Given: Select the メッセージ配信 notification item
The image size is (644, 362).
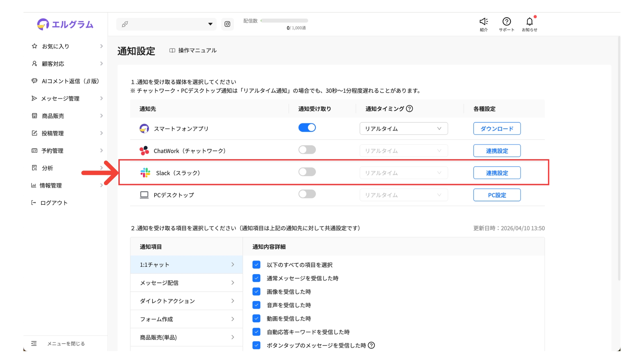Looking at the screenshot, I should coord(186,283).
